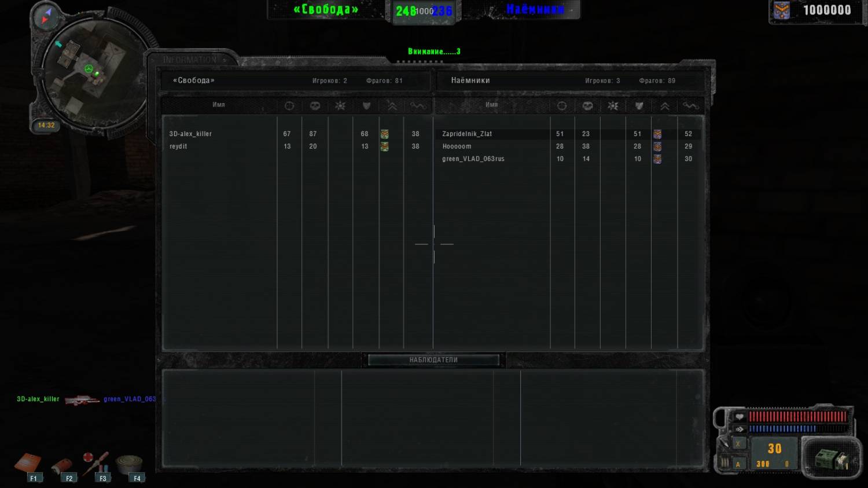Click the crosshair kills column icon for Наёмники
The image size is (868, 488).
click(x=561, y=106)
